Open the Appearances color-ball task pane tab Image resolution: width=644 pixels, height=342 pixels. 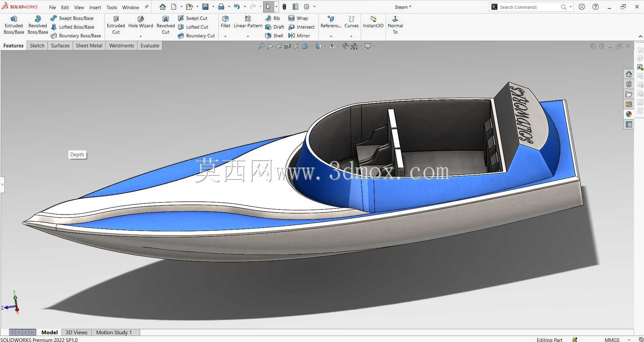[x=629, y=114]
